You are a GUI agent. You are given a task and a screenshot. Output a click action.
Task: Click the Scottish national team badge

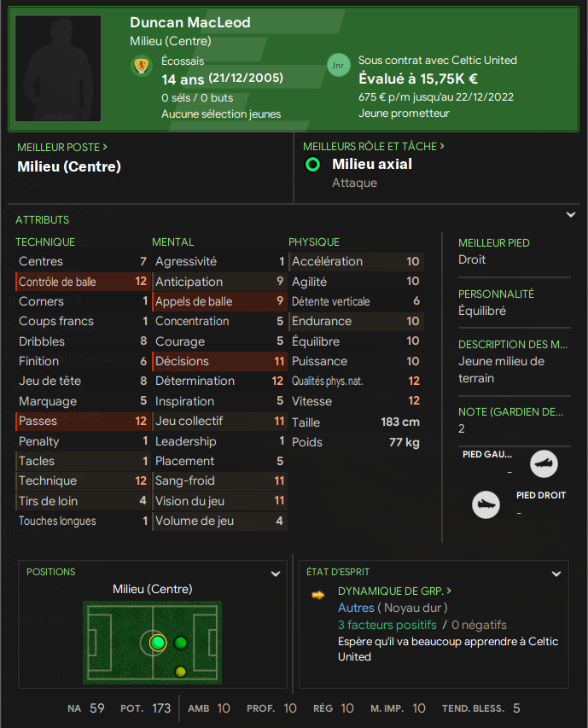[x=141, y=65]
